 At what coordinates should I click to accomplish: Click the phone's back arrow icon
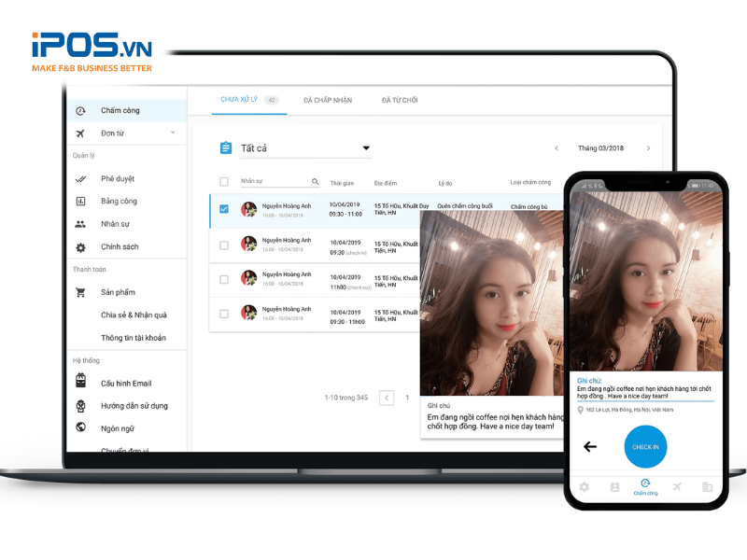click(590, 446)
